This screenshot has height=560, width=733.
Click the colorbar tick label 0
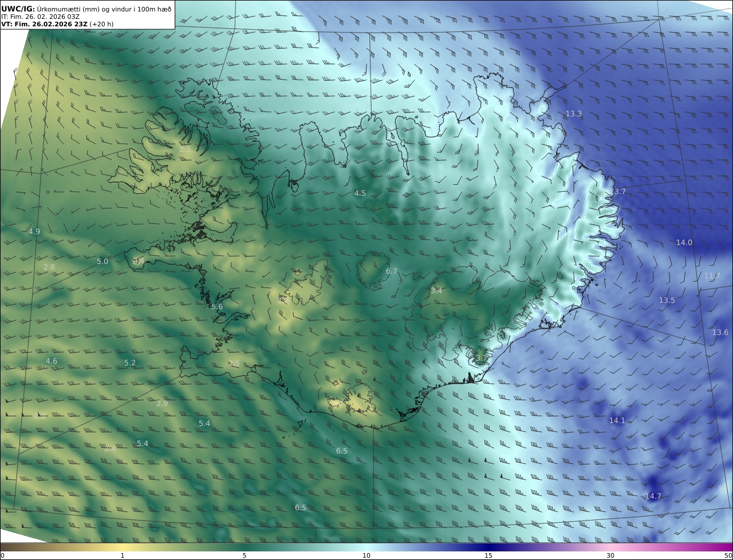click(2, 555)
